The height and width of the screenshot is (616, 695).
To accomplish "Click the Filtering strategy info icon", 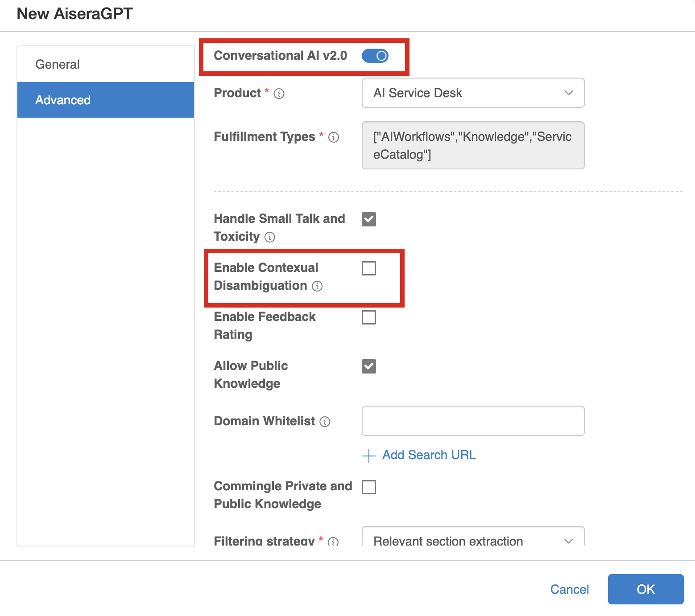I will click(333, 542).
